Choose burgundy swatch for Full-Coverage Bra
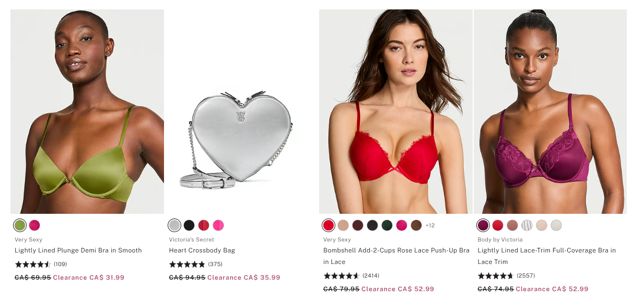 coord(483,225)
